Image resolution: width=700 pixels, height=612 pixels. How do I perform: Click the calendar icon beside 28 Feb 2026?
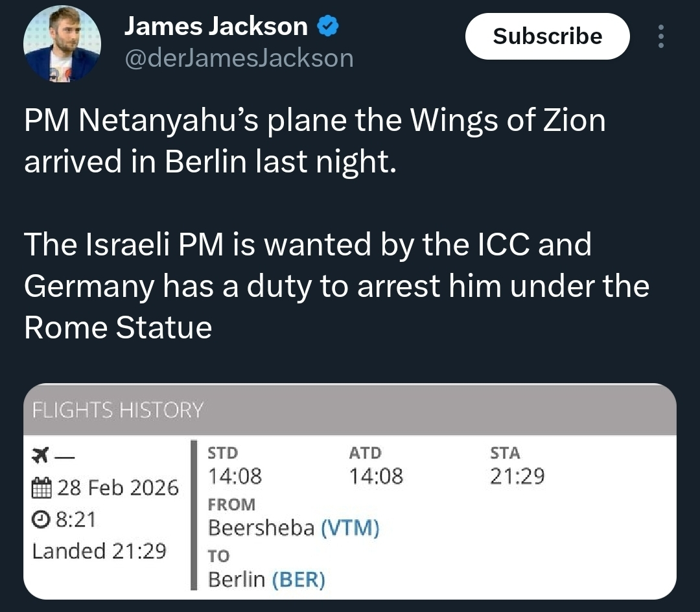[41, 488]
